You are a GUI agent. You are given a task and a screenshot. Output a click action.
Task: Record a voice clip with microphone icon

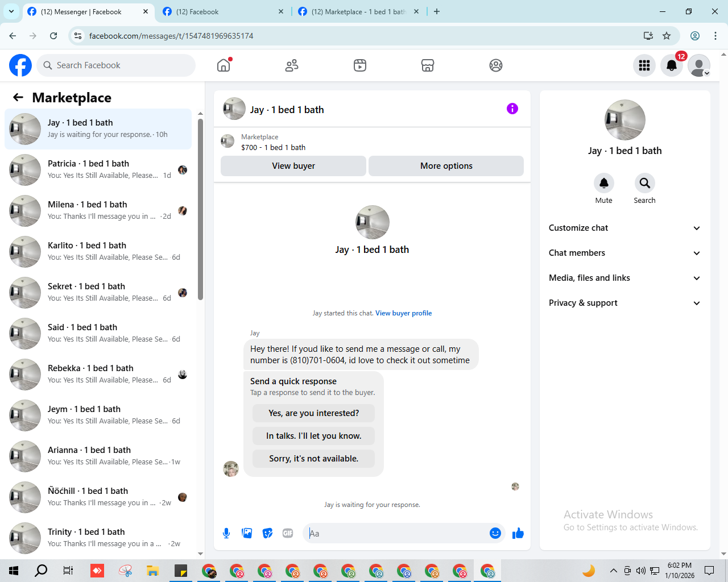pyautogui.click(x=226, y=533)
